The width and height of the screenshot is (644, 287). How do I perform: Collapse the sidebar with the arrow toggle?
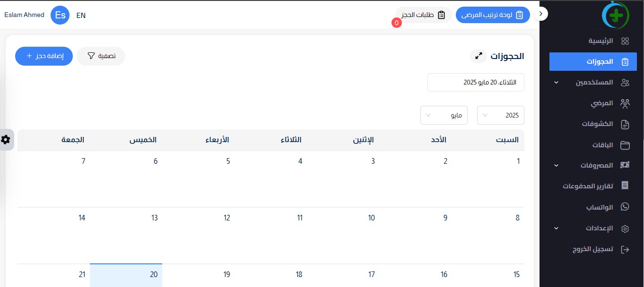[x=541, y=14]
